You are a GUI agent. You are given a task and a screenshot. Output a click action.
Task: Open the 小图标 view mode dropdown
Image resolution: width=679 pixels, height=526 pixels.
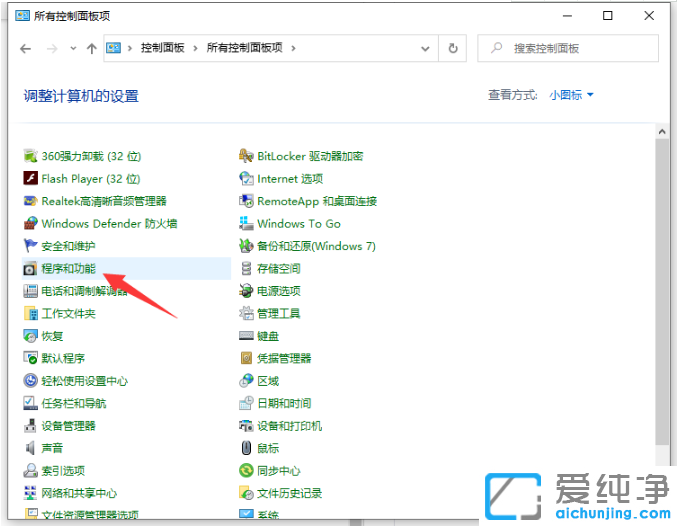tap(571, 95)
